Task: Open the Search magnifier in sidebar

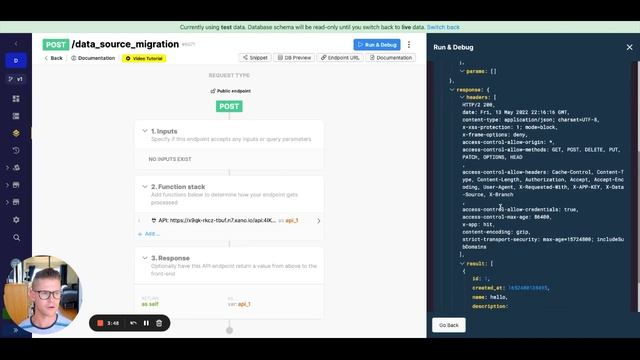Action: coord(16,237)
